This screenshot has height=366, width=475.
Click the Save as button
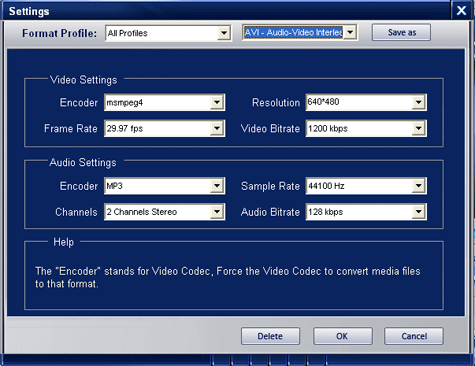[401, 32]
